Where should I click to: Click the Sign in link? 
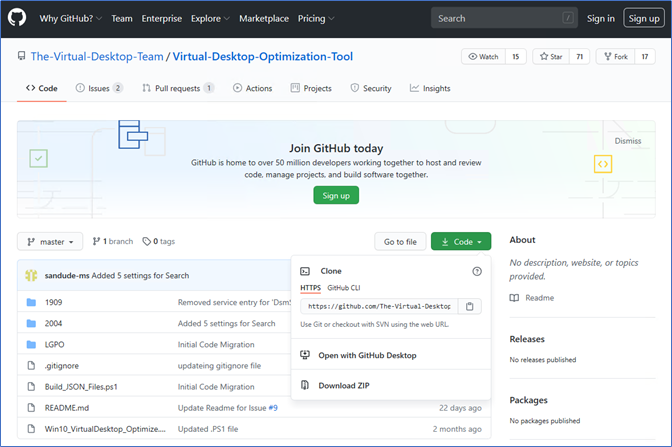(x=600, y=18)
